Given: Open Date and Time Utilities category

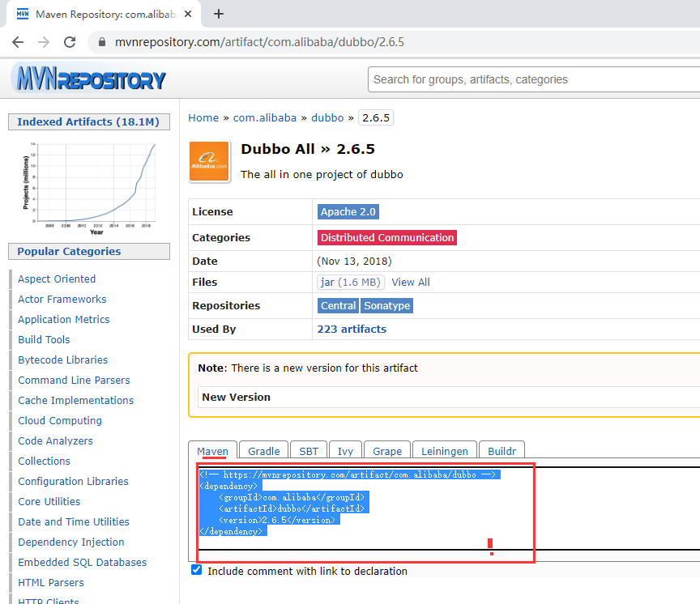Looking at the screenshot, I should (x=74, y=521).
